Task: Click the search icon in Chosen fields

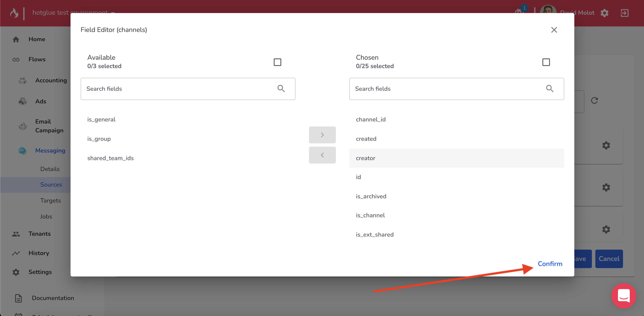Action: 550,89
